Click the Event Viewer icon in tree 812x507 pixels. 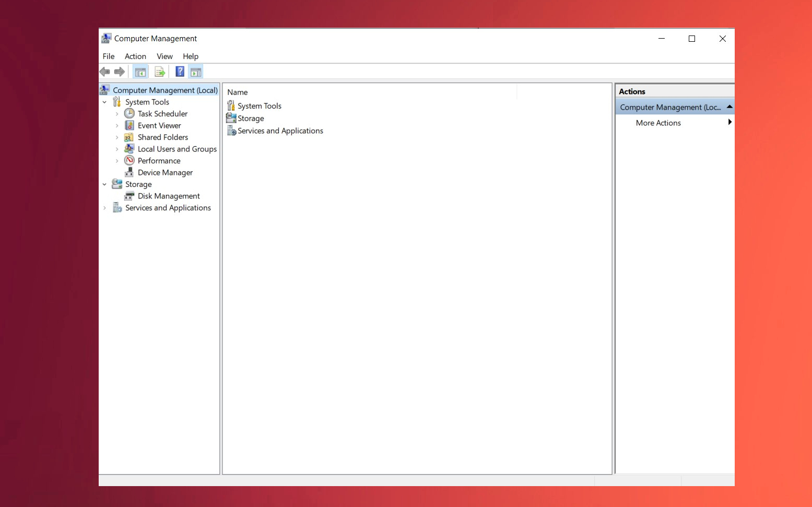coord(130,125)
